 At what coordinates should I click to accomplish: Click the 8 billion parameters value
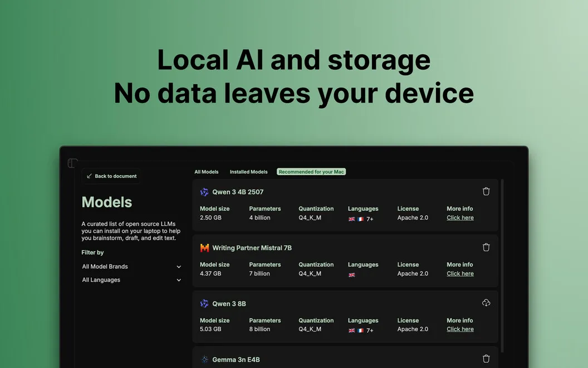point(259,329)
